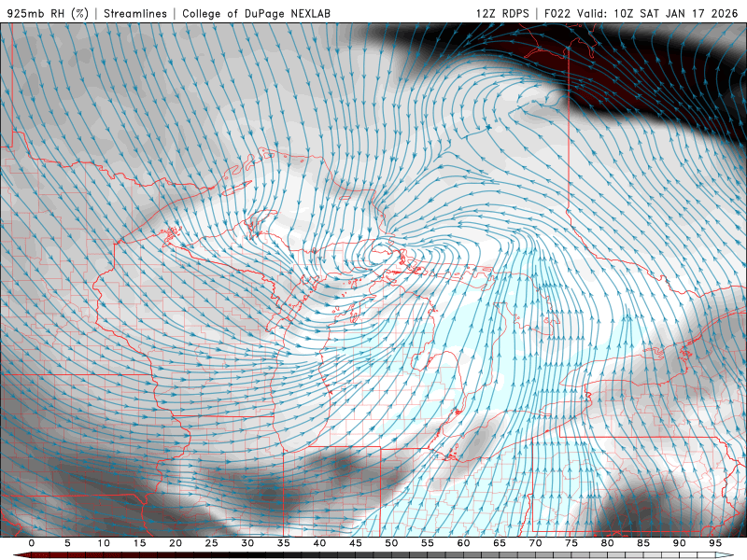Screen dimensions: 747x560
Task: Click the '25' value on color scale
Action: (x=212, y=543)
